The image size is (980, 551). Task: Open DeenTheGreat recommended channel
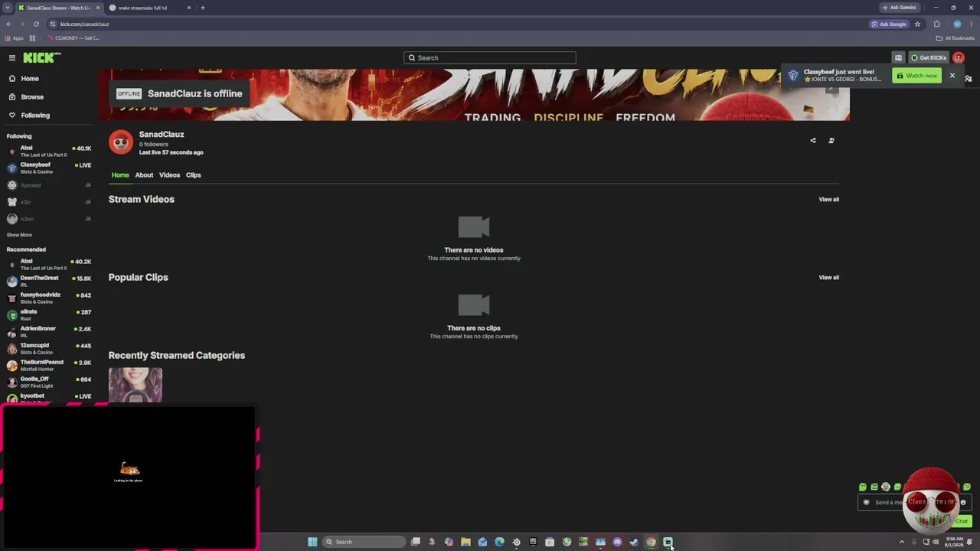49,281
